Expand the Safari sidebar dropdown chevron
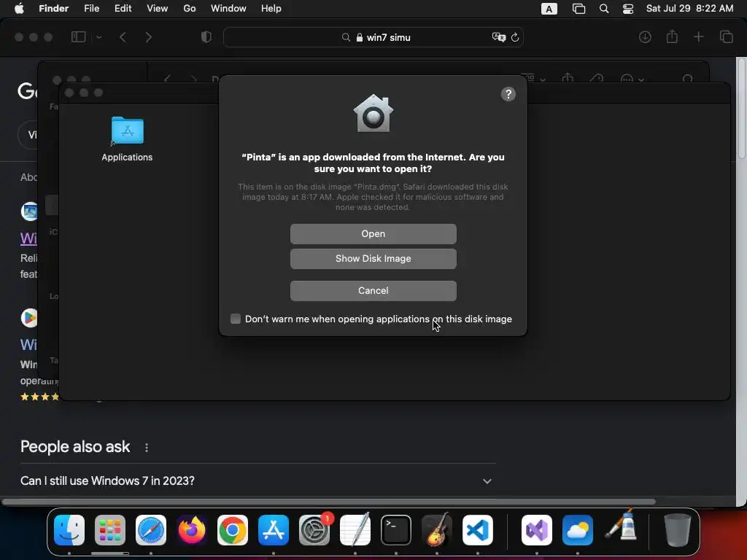The width and height of the screenshot is (747, 560). [x=98, y=37]
